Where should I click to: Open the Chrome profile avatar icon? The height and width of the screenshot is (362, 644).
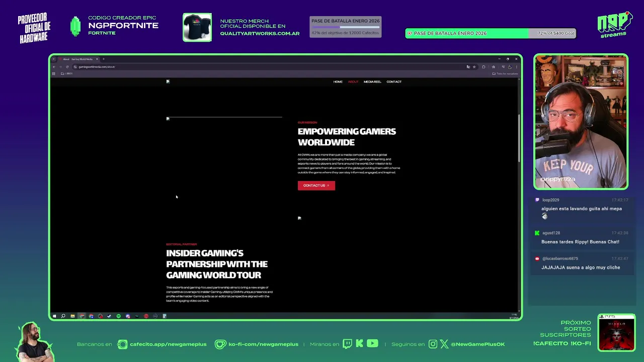point(510,67)
